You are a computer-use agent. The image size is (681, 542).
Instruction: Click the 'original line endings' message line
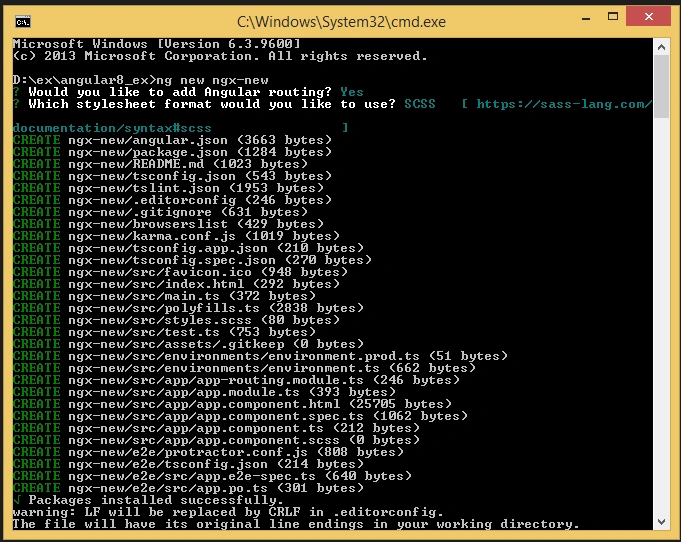(296, 525)
